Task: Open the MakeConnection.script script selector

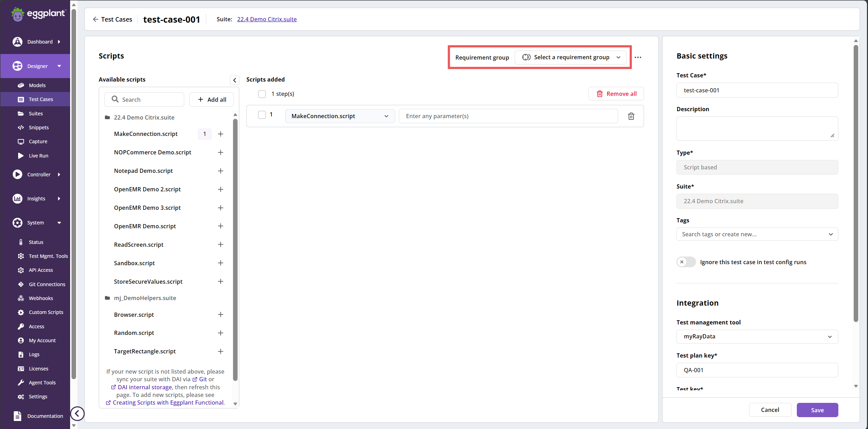Action: 340,116
